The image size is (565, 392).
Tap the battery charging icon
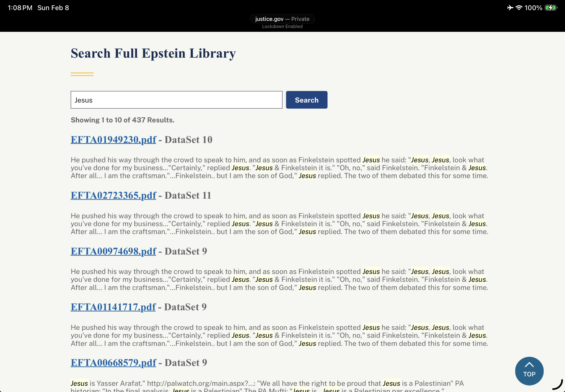[551, 8]
